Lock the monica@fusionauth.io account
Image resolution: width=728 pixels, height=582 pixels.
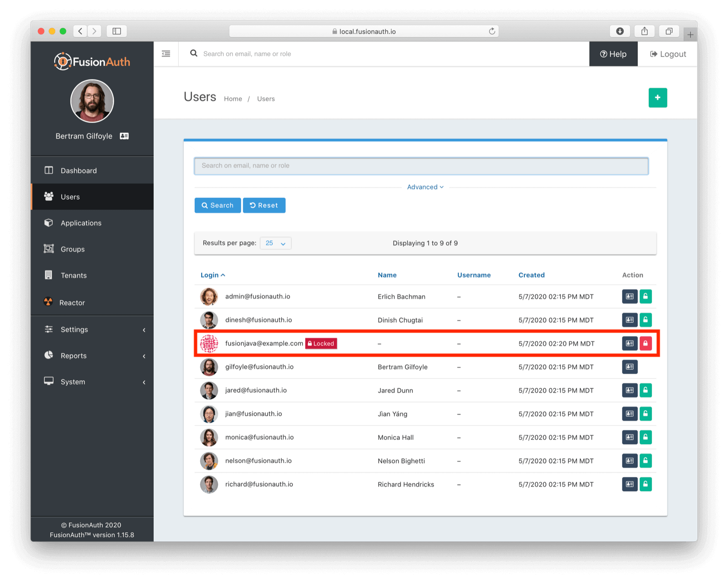tap(646, 437)
